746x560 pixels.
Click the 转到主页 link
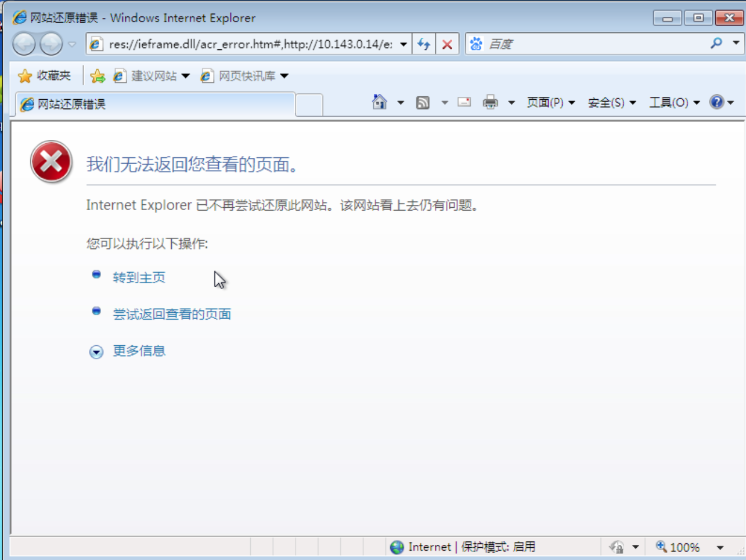click(139, 278)
